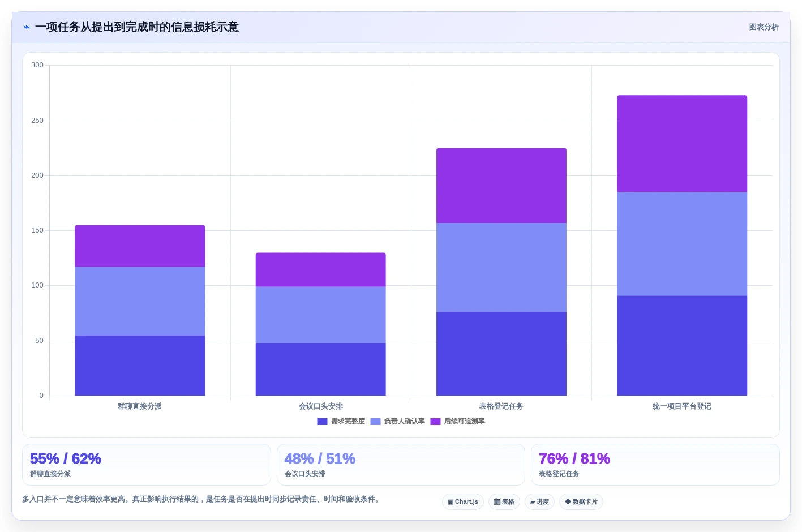This screenshot has height=532, width=802.
Task: Select the 表格 tag chip
Action: (x=504, y=502)
